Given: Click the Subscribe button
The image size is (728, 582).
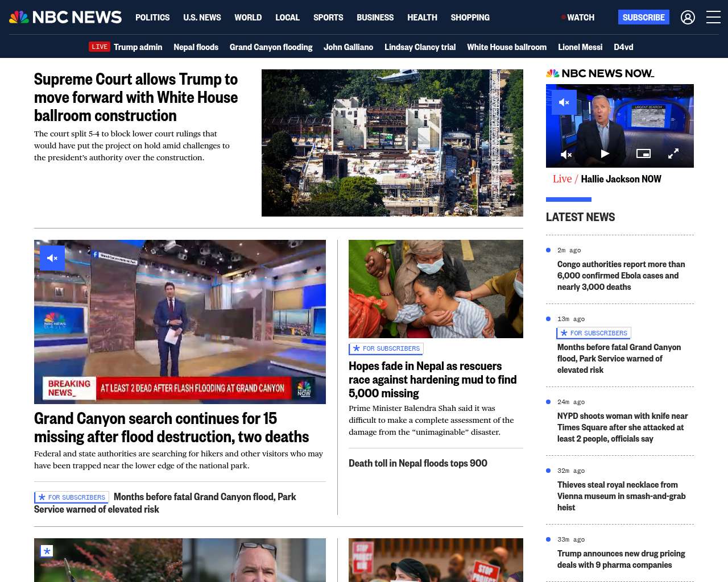Looking at the screenshot, I should (x=644, y=17).
